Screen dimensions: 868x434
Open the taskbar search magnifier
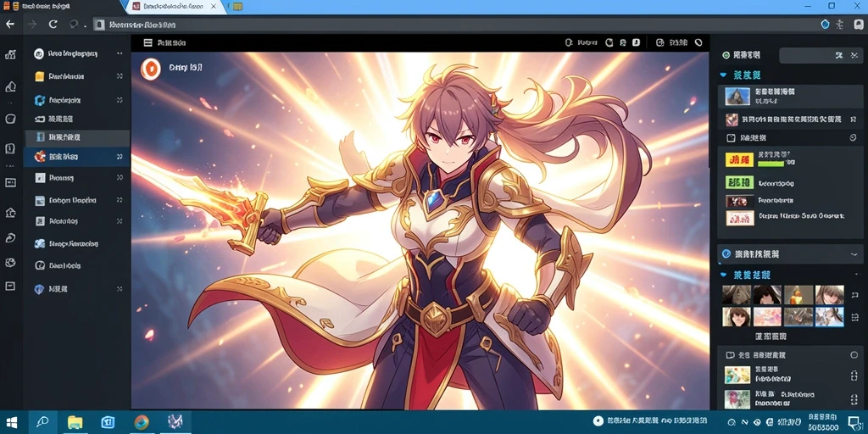42,422
